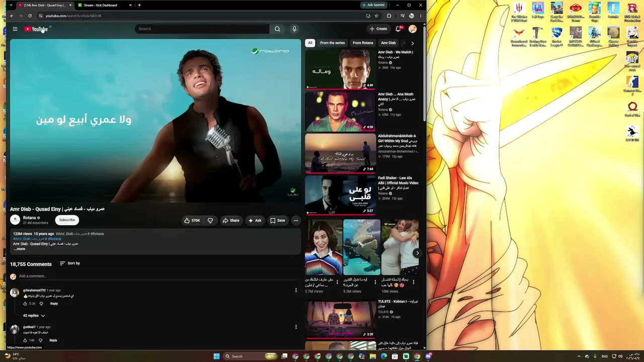Screen dimensions: 644x362
Task: Share the video
Action: (231, 220)
